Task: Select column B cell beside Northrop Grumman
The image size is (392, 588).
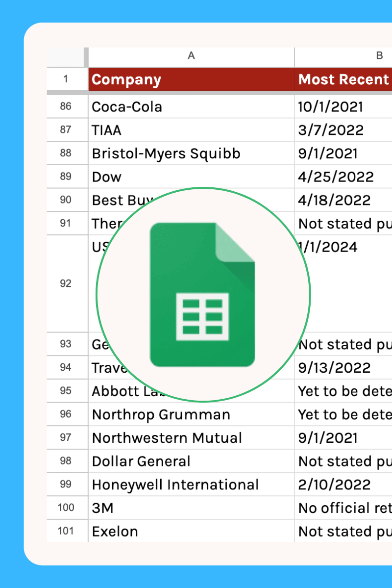Action: [343, 414]
